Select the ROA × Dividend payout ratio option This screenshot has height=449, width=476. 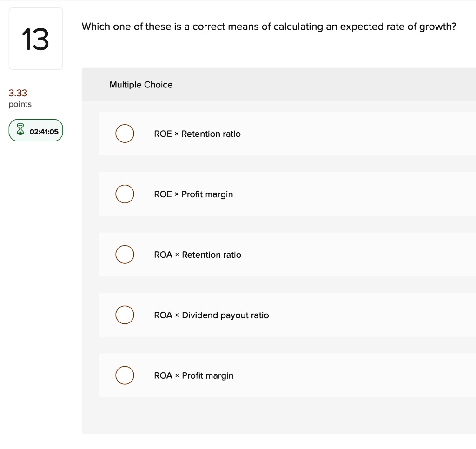coord(125,315)
